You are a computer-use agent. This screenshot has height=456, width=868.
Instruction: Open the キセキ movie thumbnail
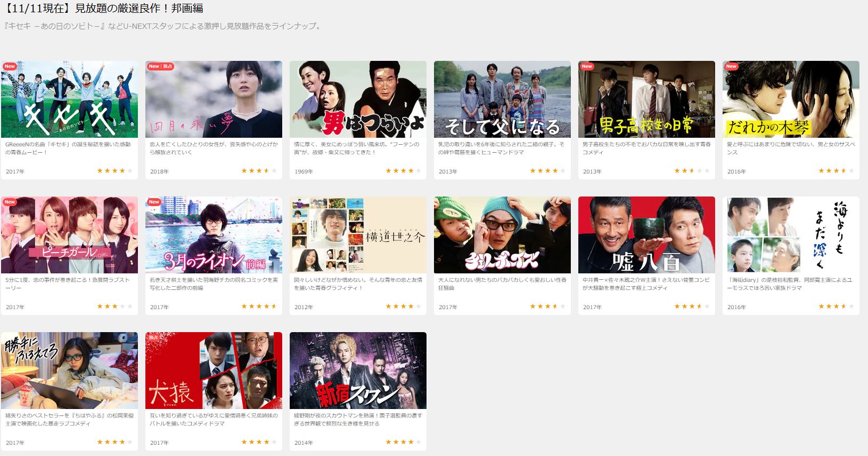[x=69, y=99]
